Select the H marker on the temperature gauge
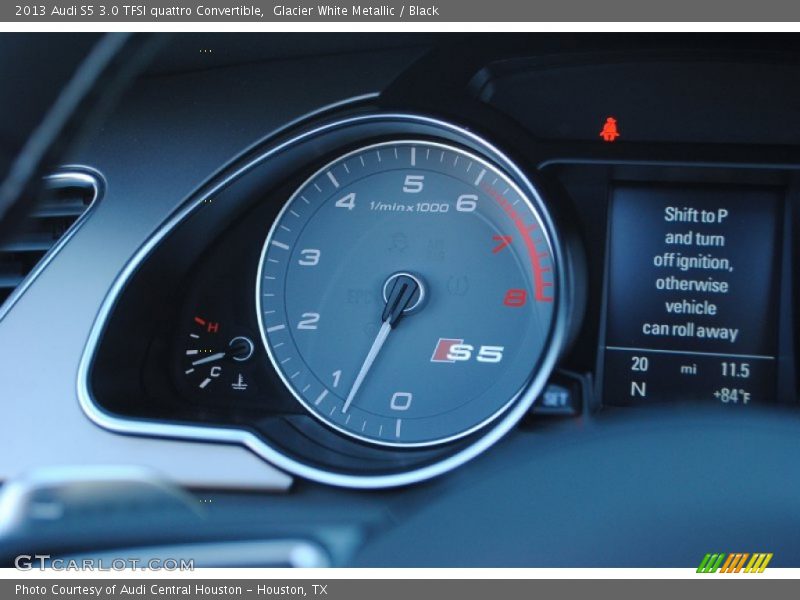 click(x=212, y=324)
